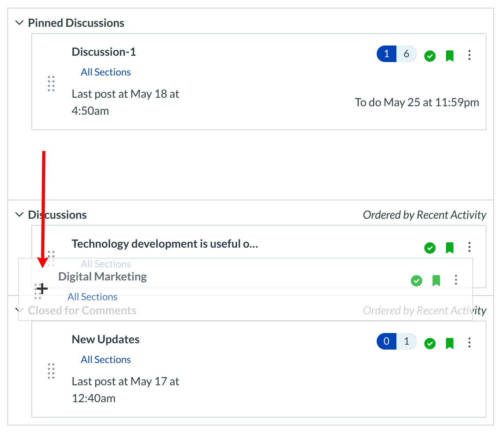Open options menu for Discussion-1
The height and width of the screenshot is (436, 504).
(469, 55)
